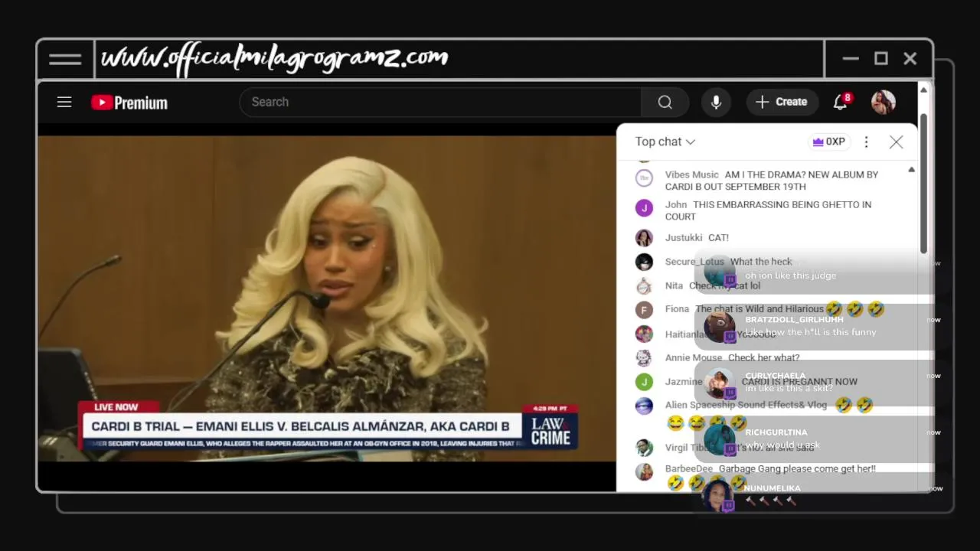Click Vibes Music channel avatar
Viewport: 980px width, 551px height.
coord(644,178)
